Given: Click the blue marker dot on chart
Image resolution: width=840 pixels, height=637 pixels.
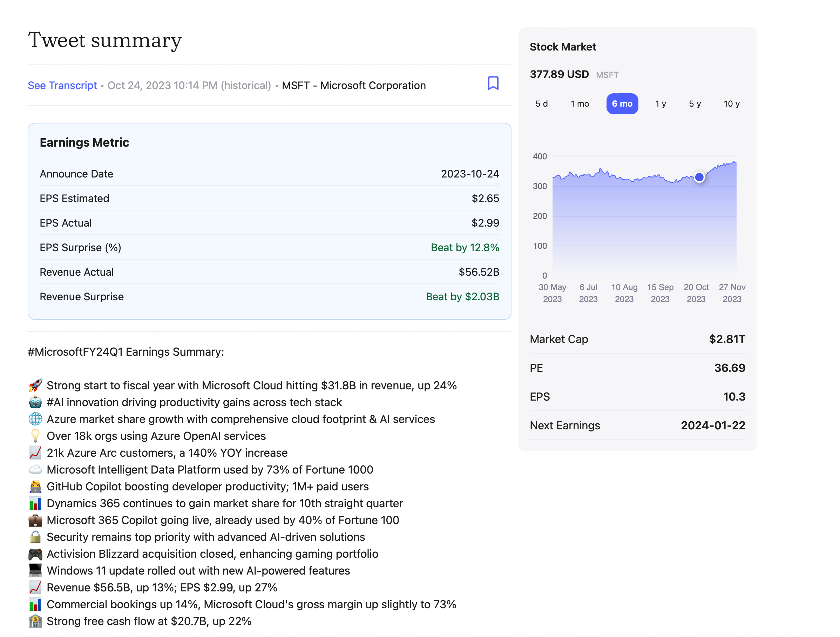Looking at the screenshot, I should 699,177.
